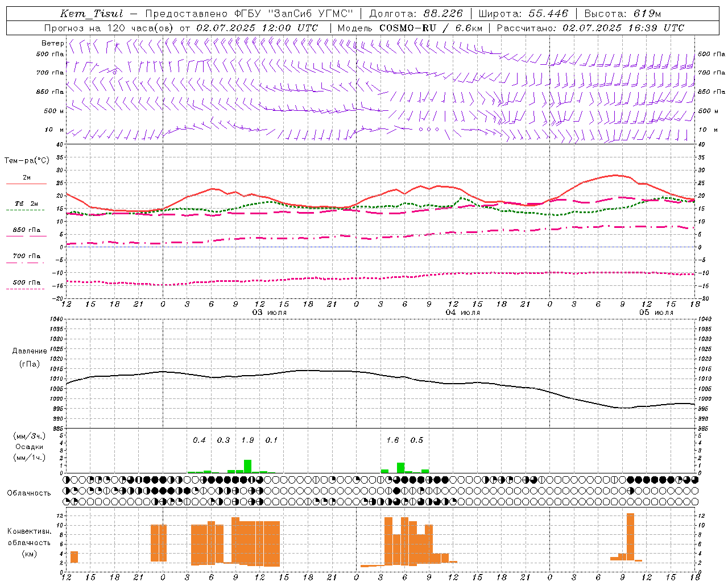Click the '(мм/1ч.)' precipitation unit label

(29, 458)
